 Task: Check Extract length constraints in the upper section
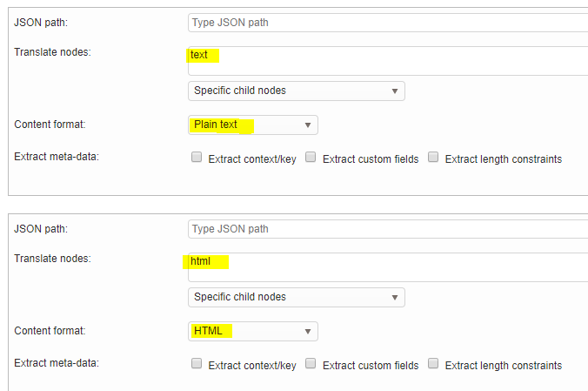point(433,158)
